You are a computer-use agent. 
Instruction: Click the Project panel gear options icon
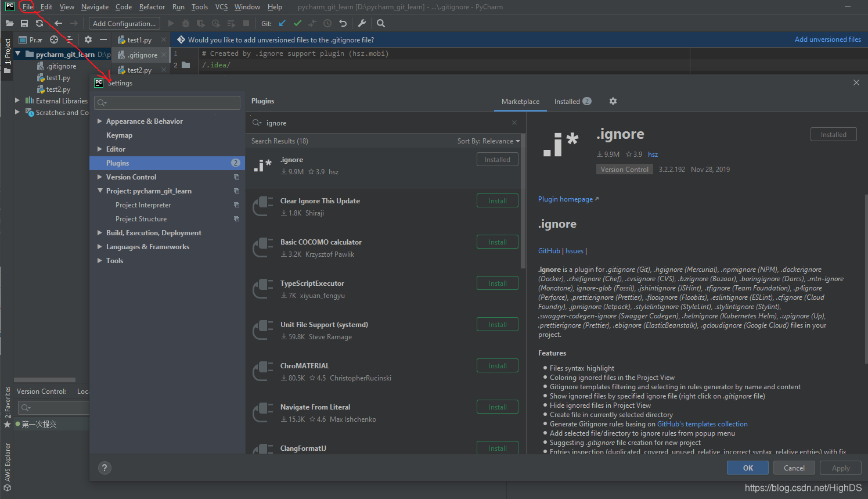tap(88, 40)
